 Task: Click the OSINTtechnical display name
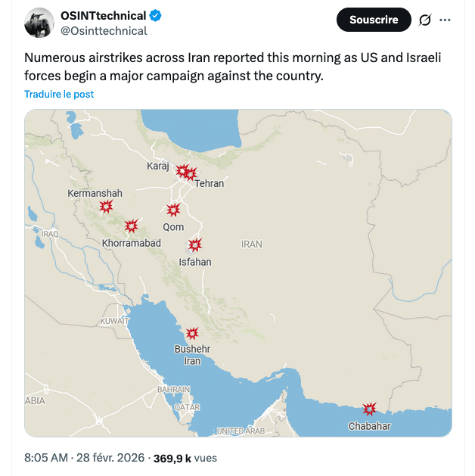click(x=103, y=16)
